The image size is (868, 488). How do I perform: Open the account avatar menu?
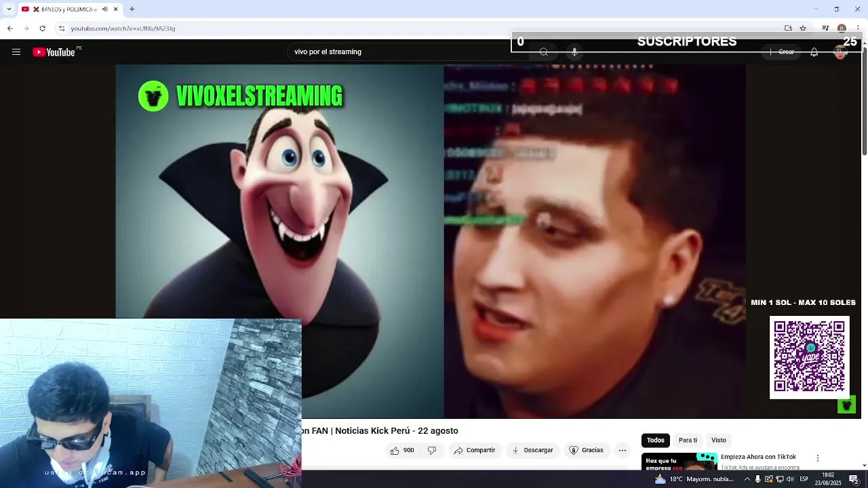pos(841,52)
